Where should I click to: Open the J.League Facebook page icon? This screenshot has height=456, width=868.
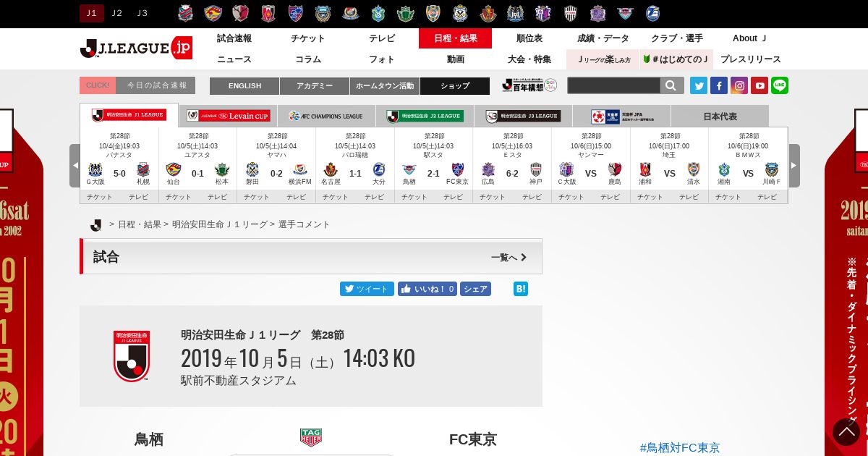click(x=719, y=85)
